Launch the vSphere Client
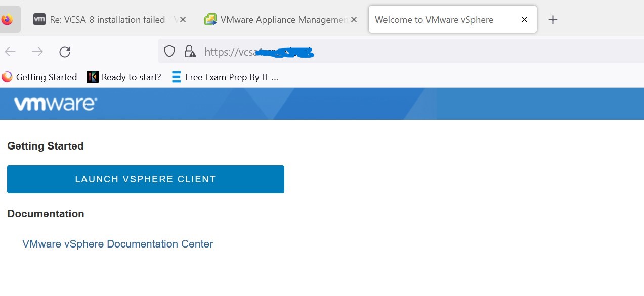This screenshot has height=296, width=644. pos(146,179)
